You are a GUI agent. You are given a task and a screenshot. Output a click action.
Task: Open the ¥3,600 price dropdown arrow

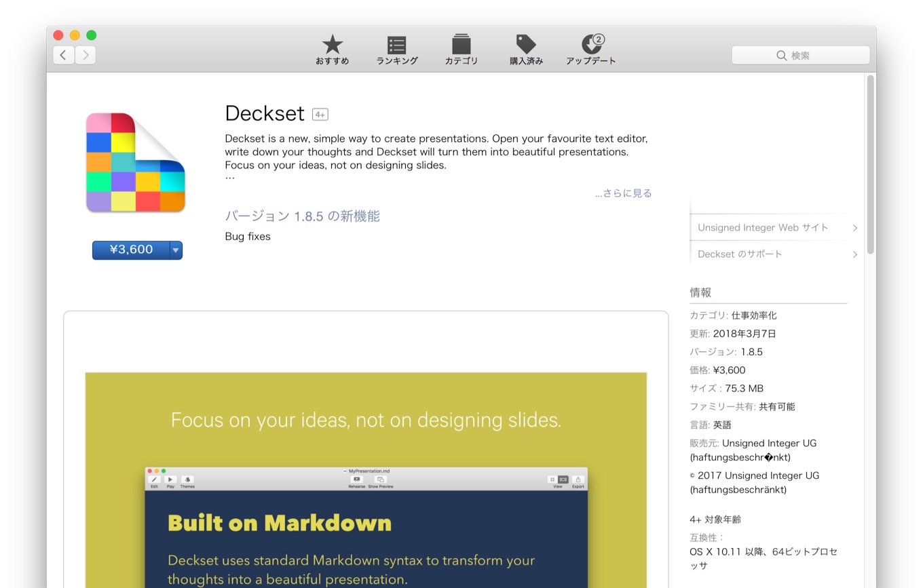175,250
